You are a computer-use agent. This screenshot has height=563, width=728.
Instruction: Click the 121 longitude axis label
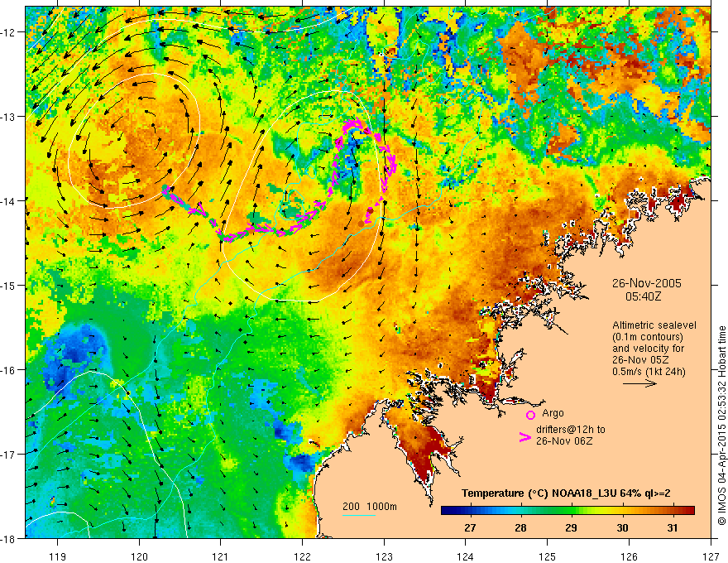coord(221,556)
